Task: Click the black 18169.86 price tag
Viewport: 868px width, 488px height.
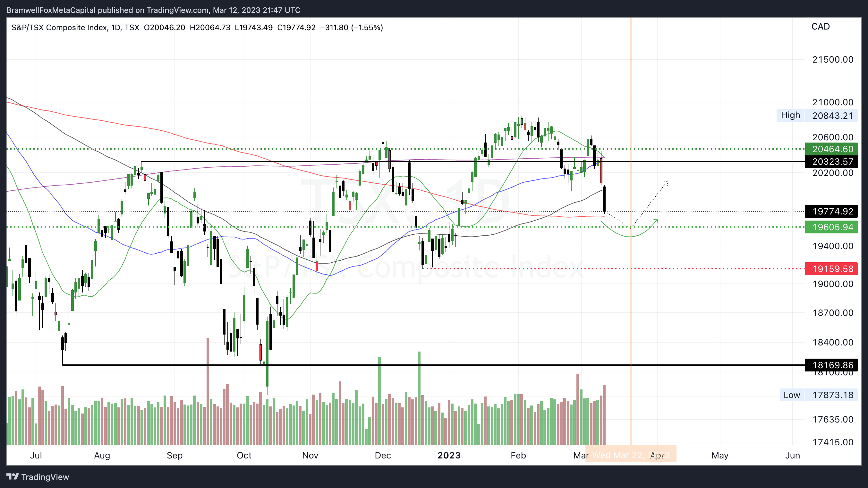Action: (x=831, y=365)
